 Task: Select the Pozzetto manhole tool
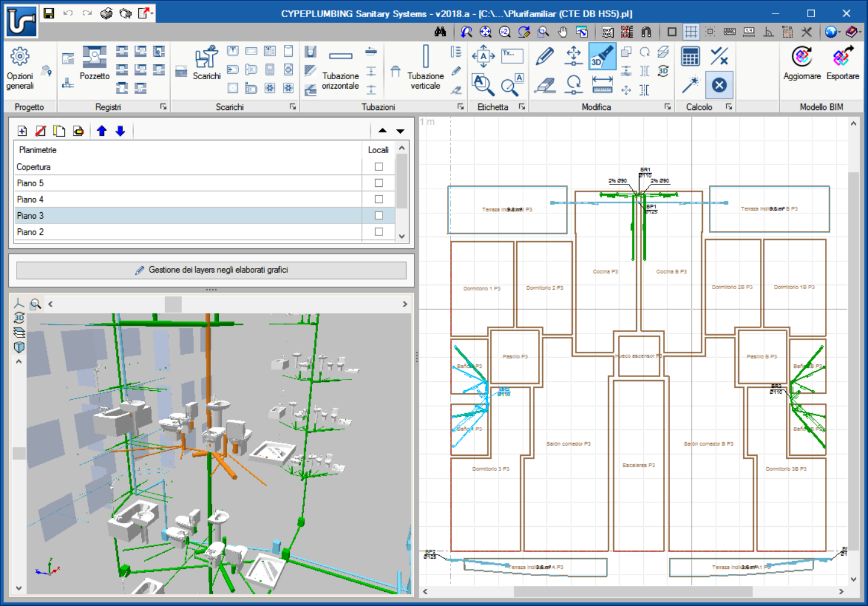[x=95, y=63]
